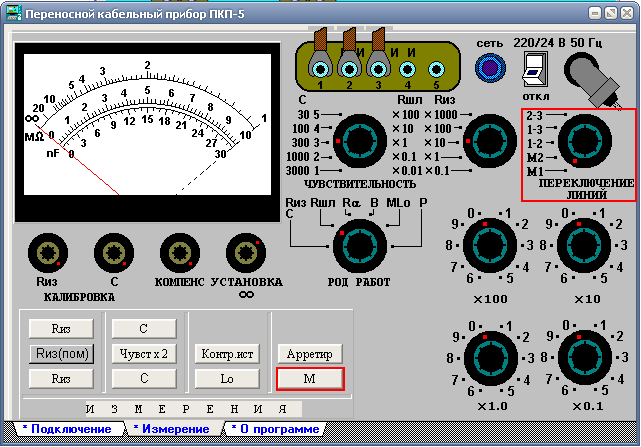Viewport: 641px width, 447px height.
Task: Switch to the Подключение tab
Action: (69, 429)
